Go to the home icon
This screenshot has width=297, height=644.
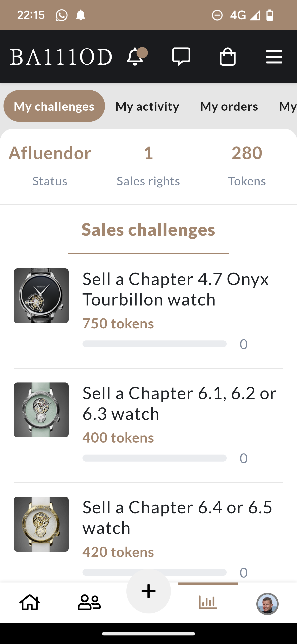tap(30, 603)
